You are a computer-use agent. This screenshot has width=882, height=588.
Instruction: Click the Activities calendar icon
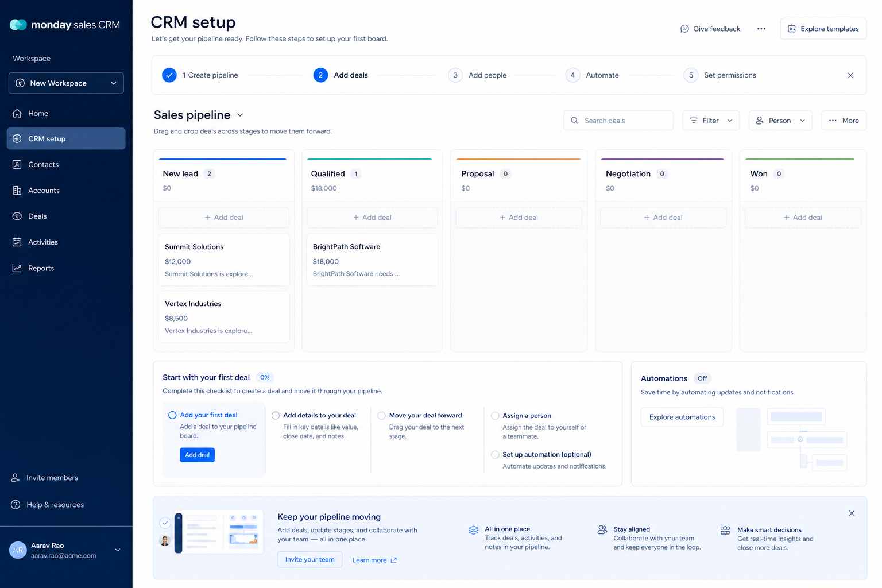pos(17,242)
